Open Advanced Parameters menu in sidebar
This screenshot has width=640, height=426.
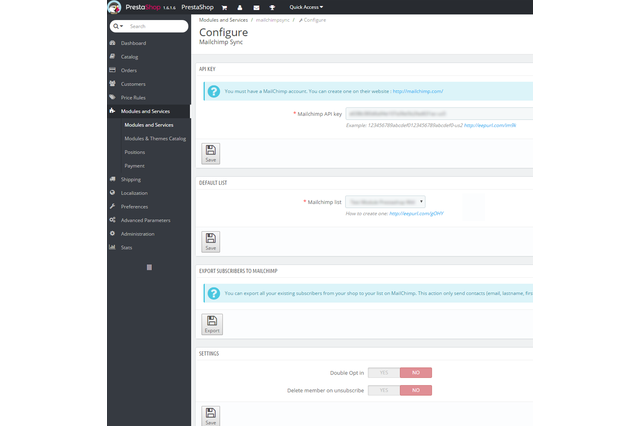click(x=145, y=220)
